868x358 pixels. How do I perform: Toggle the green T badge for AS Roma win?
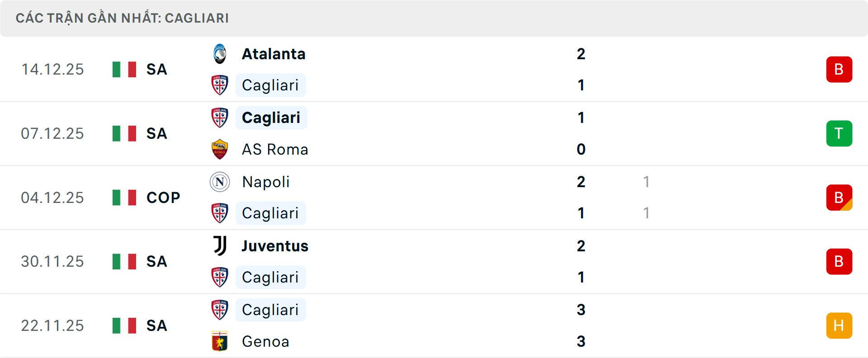point(839,133)
